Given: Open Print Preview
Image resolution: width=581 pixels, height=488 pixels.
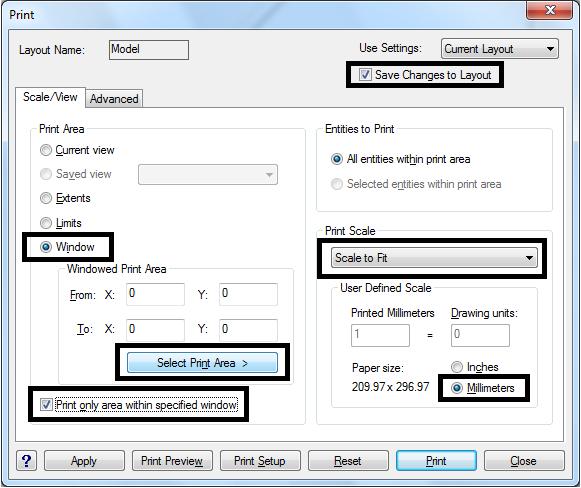Looking at the screenshot, I should coord(172,461).
